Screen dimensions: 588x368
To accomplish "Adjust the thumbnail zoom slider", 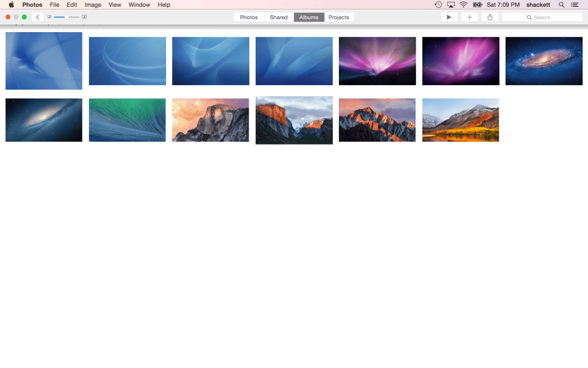I will pos(67,17).
